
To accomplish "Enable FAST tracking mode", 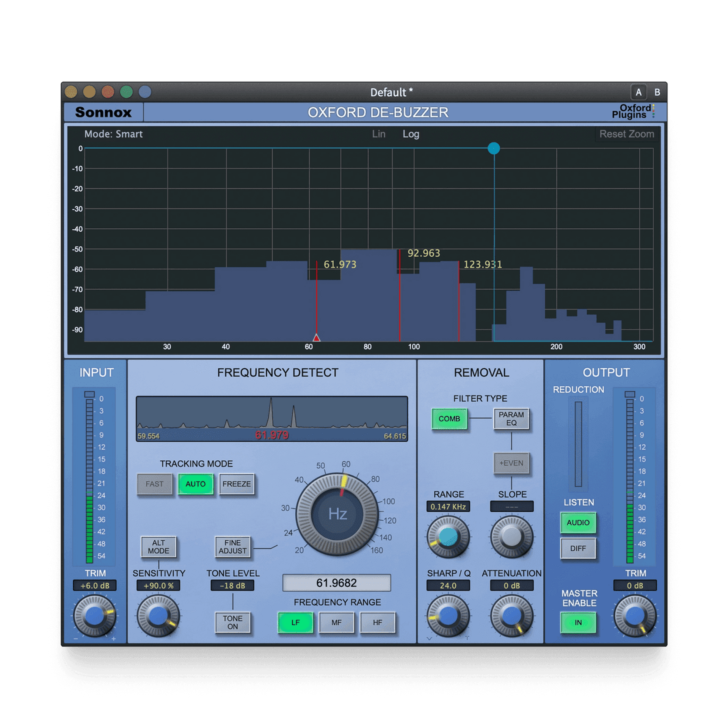I will [154, 484].
